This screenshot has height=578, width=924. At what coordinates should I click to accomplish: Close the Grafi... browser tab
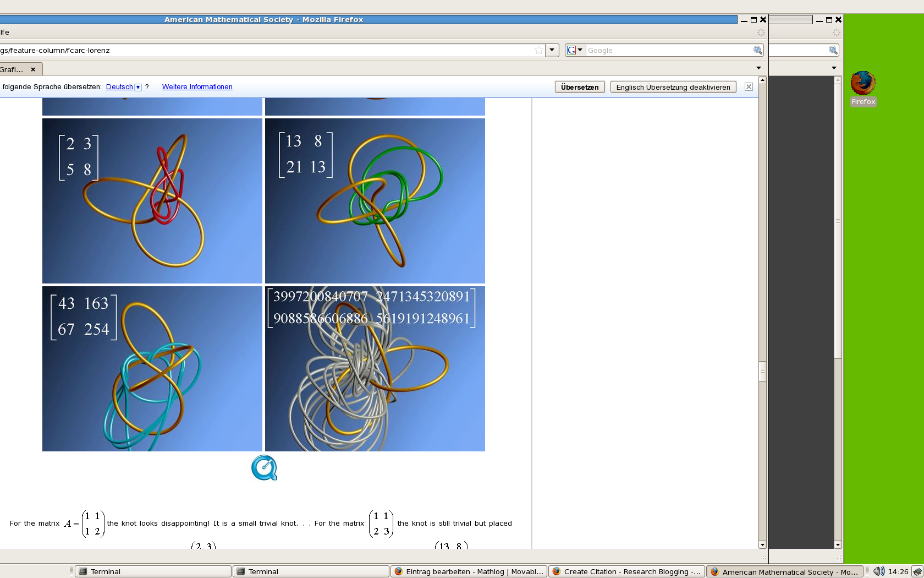[33, 69]
